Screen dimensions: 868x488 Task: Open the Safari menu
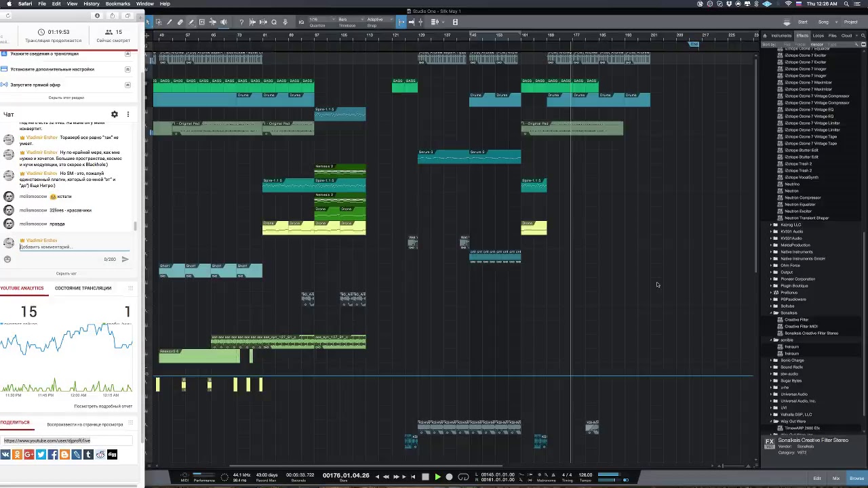pyautogui.click(x=25, y=3)
